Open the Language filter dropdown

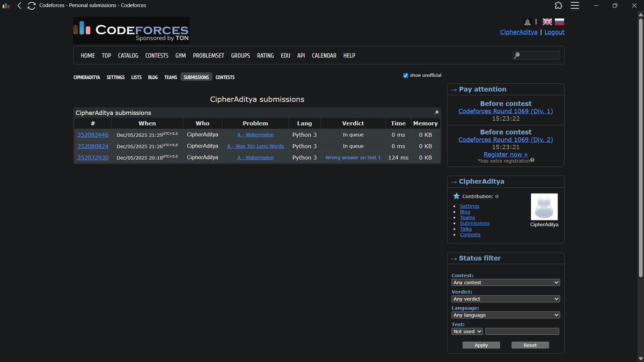pyautogui.click(x=506, y=315)
